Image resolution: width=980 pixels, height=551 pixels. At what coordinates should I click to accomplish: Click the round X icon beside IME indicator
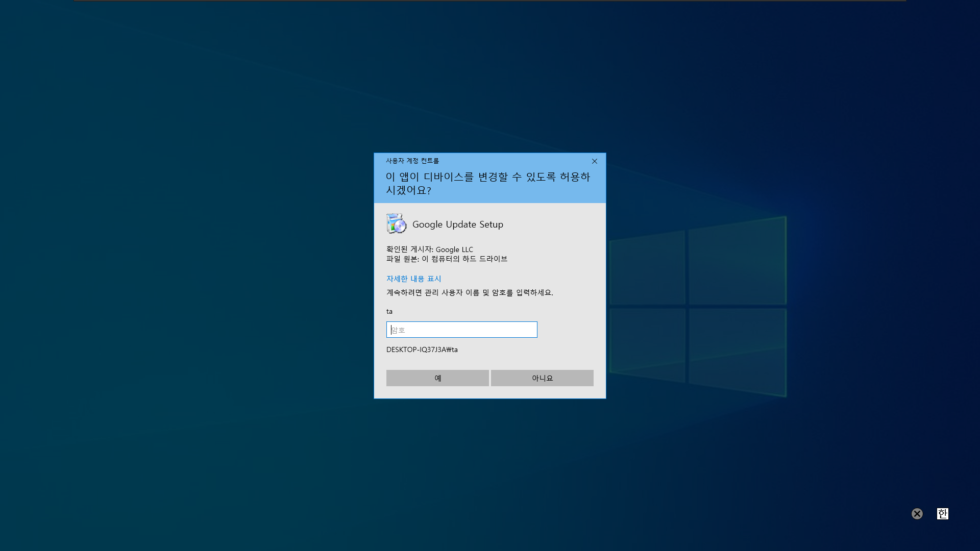(917, 514)
